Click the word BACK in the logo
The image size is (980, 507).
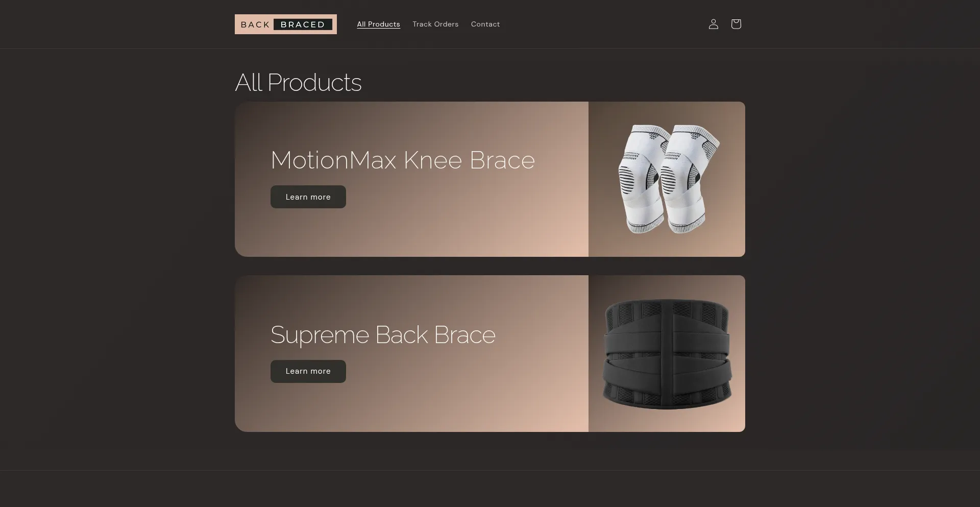pyautogui.click(x=255, y=25)
